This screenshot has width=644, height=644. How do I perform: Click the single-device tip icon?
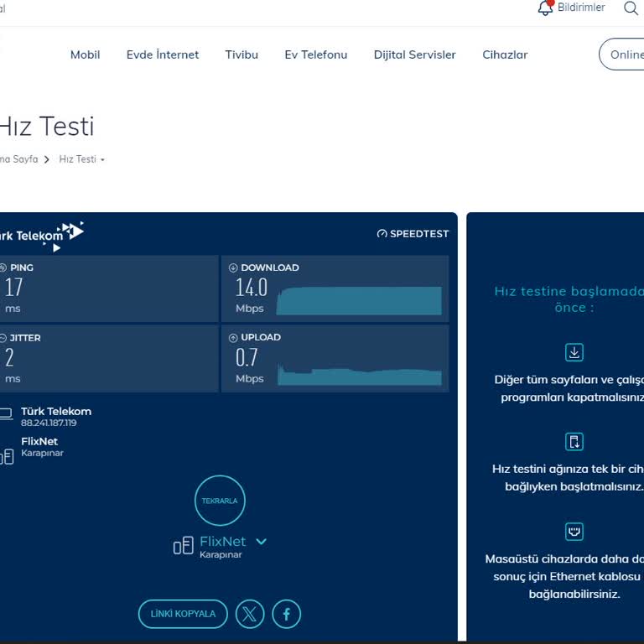pos(574,442)
